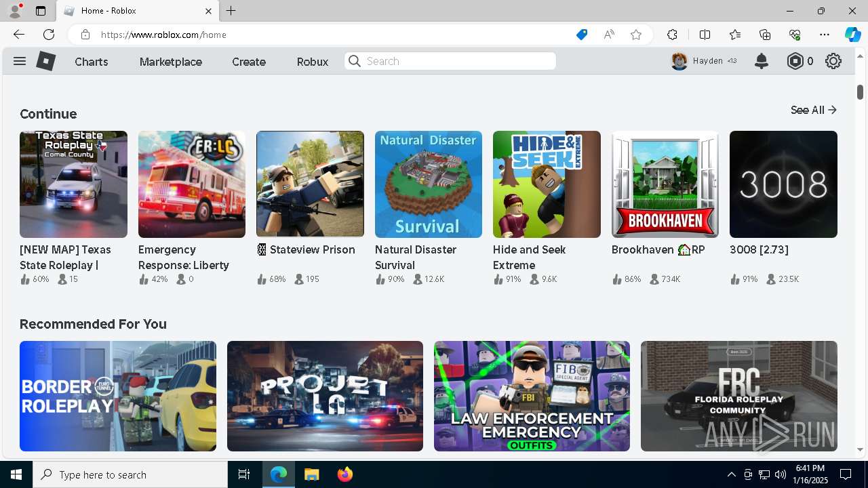
Task: Open Hide and Seek Extreme title link
Action: pyautogui.click(x=530, y=258)
